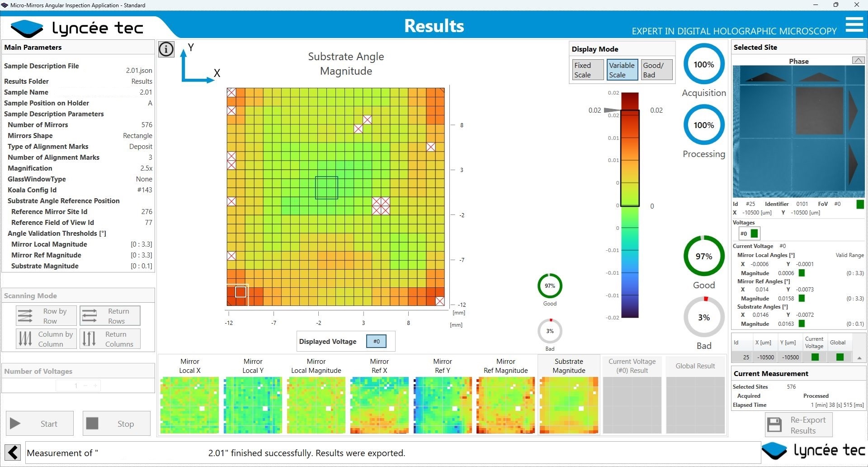The width and height of the screenshot is (868, 467).
Task: Select Row by Row scanning mode
Action: click(x=46, y=316)
